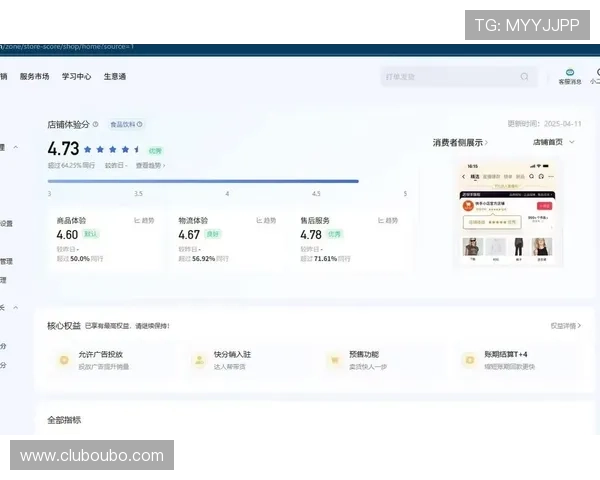This screenshot has width=600, height=480.
Task: Click the 超过 50.0% 同行 text
Action: pyautogui.click(x=80, y=259)
